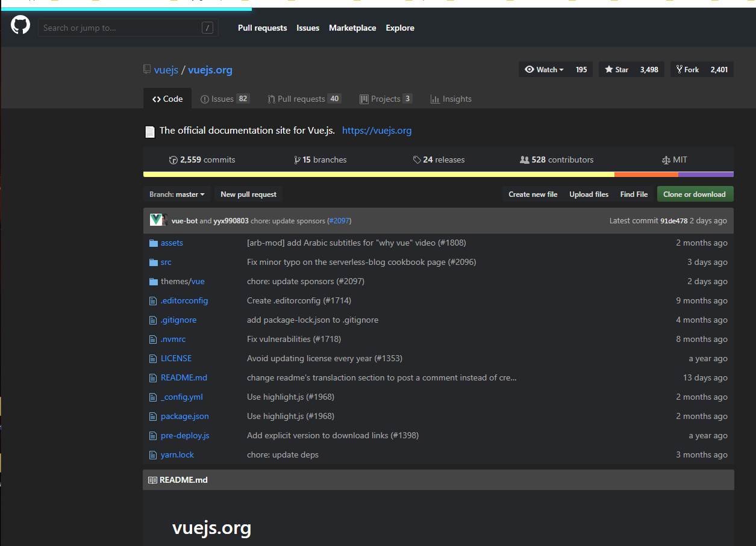Click the .editorconfig file icon
This screenshot has width=756, height=546.
pos(153,301)
